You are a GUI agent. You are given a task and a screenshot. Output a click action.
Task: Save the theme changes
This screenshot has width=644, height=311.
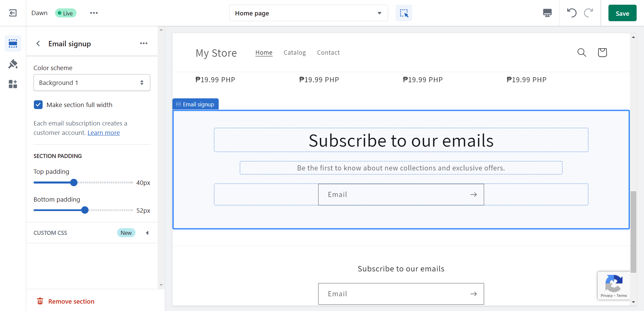[x=622, y=13]
